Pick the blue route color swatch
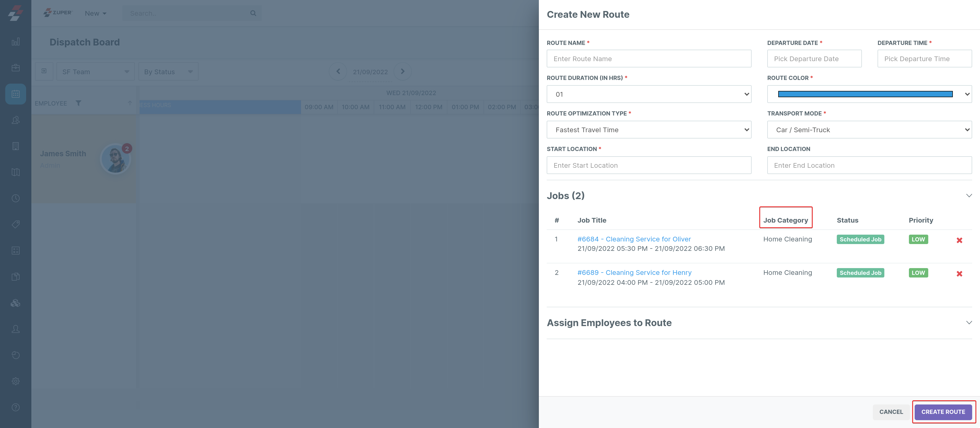Screen dimensions: 980x428 click(x=865, y=94)
